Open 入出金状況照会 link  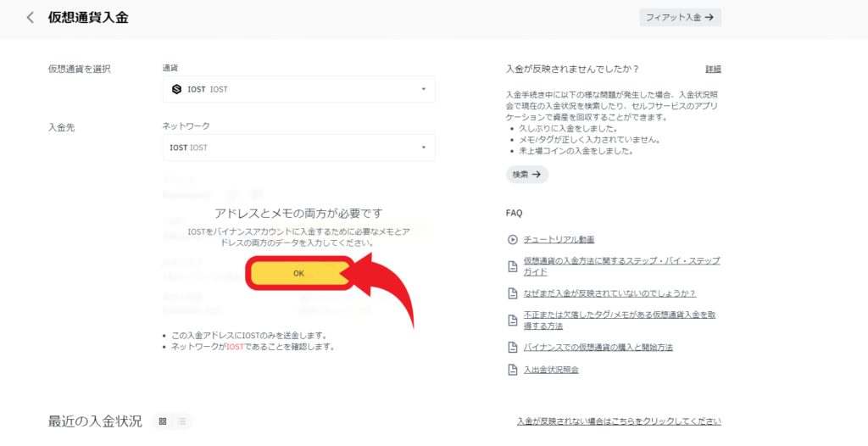[x=551, y=370]
